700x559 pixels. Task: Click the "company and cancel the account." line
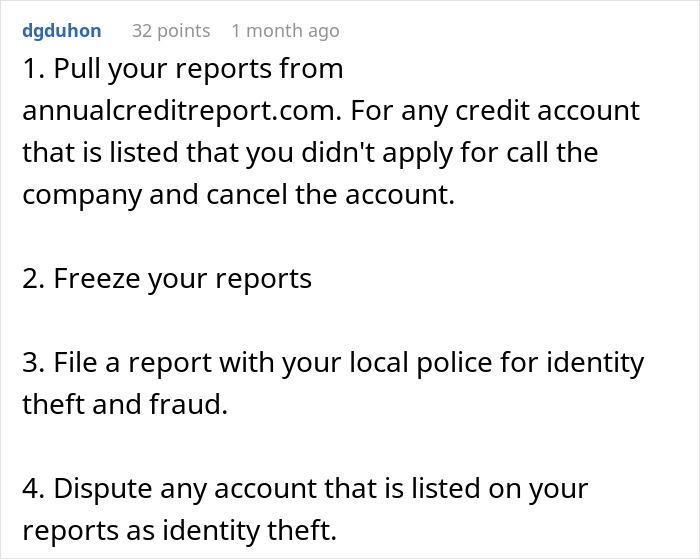coord(238,194)
